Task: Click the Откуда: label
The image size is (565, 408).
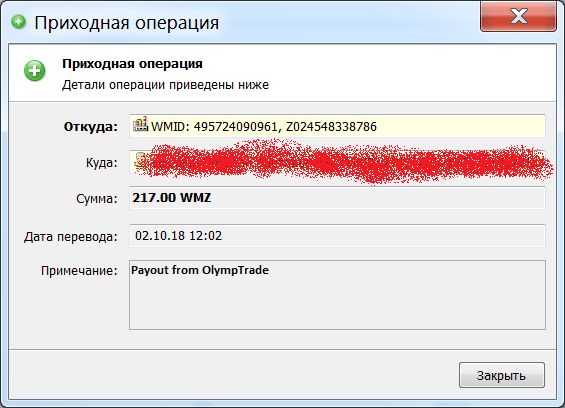Action: (91, 127)
